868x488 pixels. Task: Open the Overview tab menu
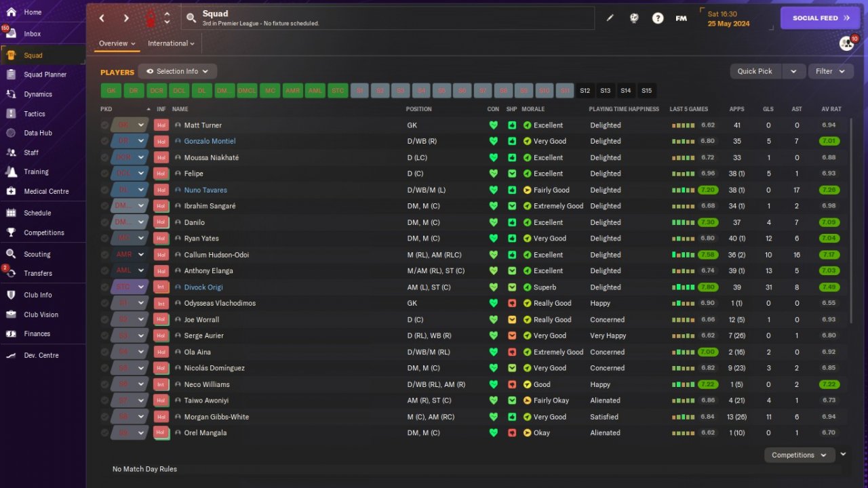pyautogui.click(x=117, y=43)
